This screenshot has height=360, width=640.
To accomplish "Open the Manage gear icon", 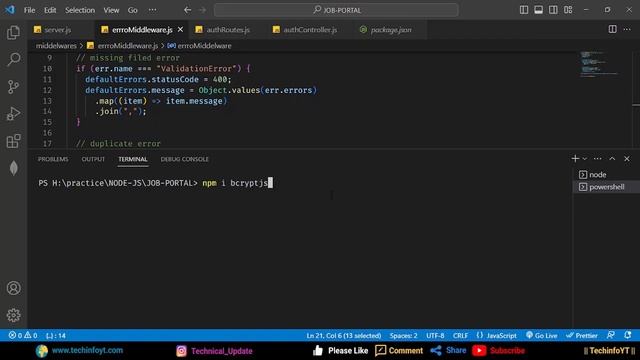I will 13,315.
